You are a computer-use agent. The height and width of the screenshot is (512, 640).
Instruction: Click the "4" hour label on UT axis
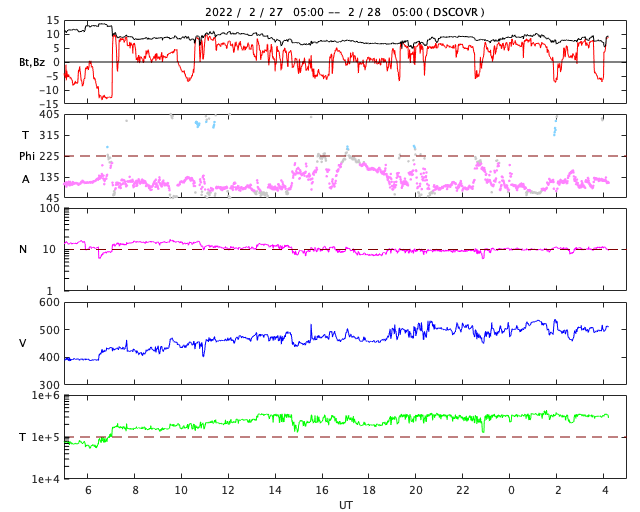[605, 490]
